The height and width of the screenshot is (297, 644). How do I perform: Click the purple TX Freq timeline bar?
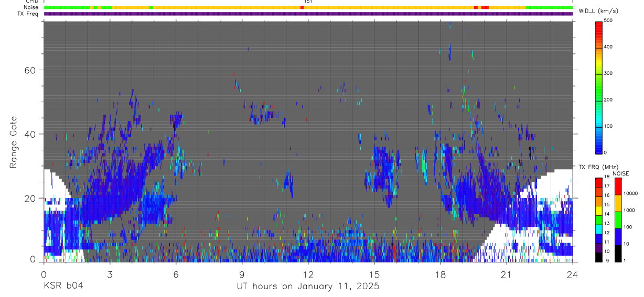coord(308,14)
